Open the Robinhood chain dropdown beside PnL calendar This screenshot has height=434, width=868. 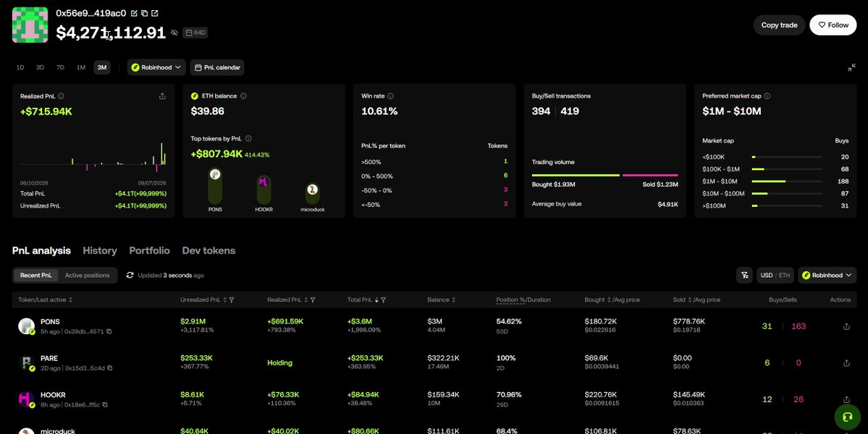[x=156, y=67]
